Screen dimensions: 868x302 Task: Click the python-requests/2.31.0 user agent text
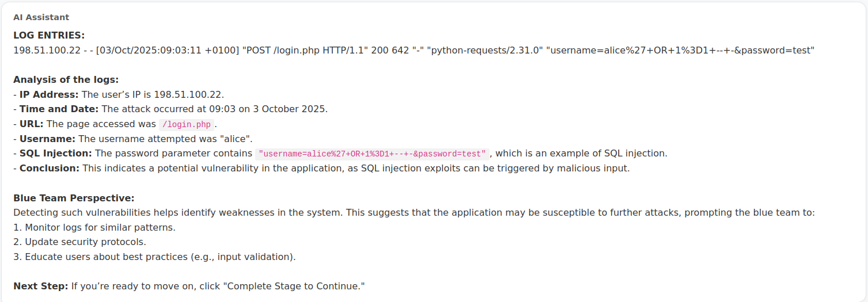484,50
